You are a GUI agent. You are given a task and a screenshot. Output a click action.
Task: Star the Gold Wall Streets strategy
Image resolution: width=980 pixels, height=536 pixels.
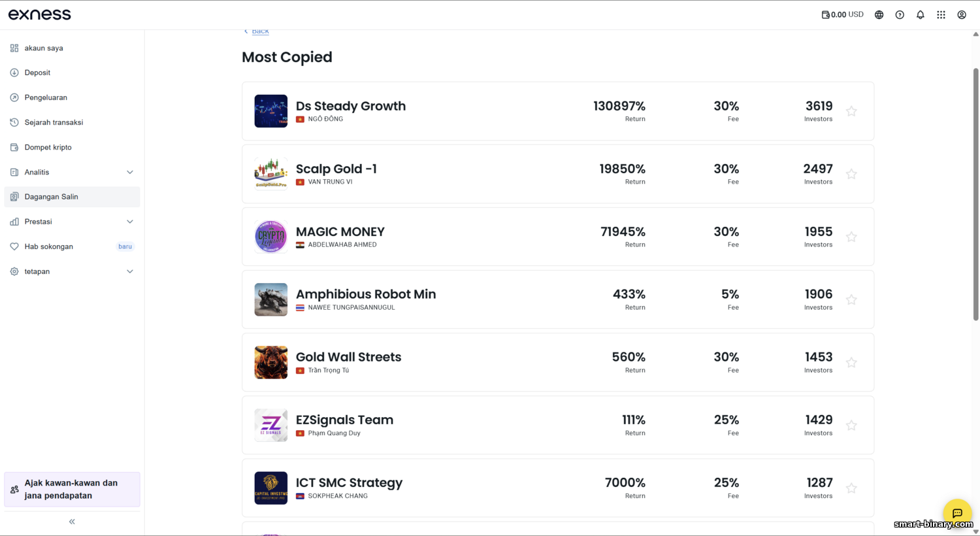click(851, 362)
